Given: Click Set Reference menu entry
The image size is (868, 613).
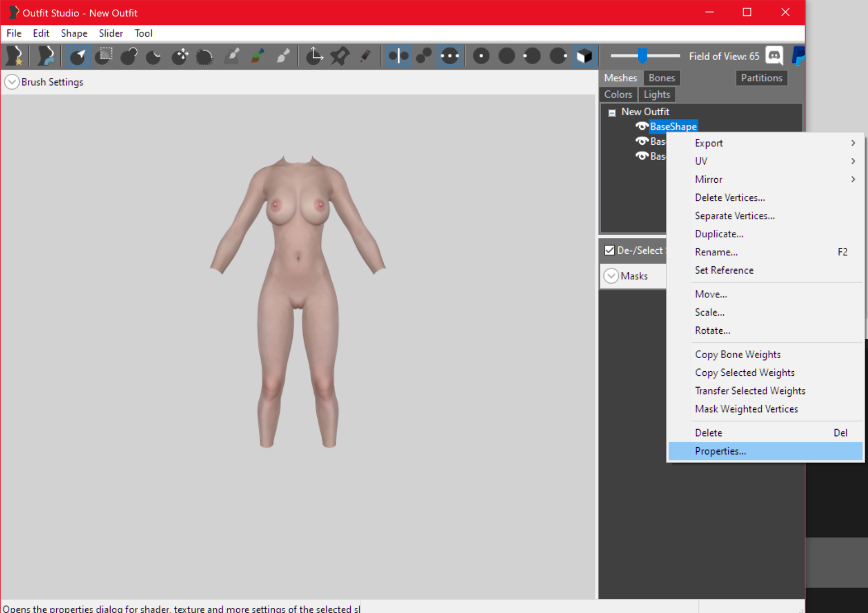Looking at the screenshot, I should tap(765, 270).
